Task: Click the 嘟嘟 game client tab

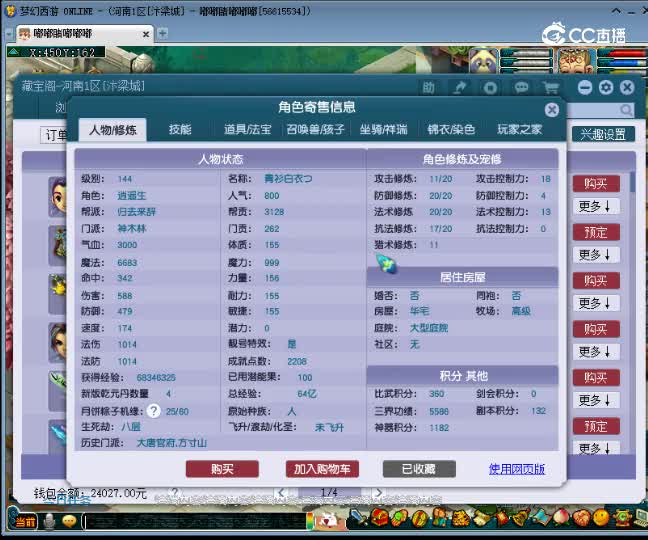Action: pyautogui.click(x=84, y=34)
